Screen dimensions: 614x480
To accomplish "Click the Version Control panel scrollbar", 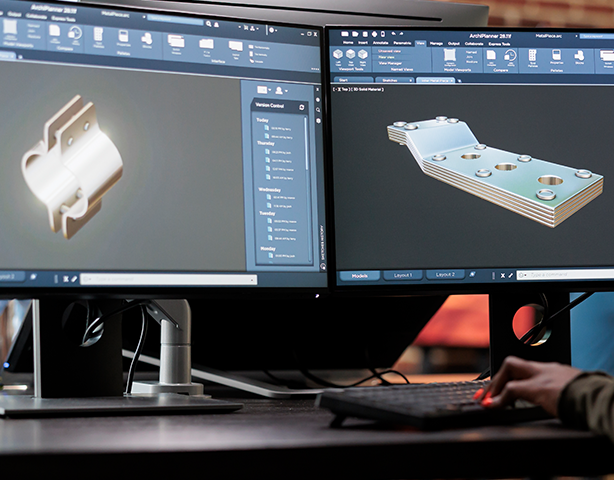I will click(x=306, y=144).
